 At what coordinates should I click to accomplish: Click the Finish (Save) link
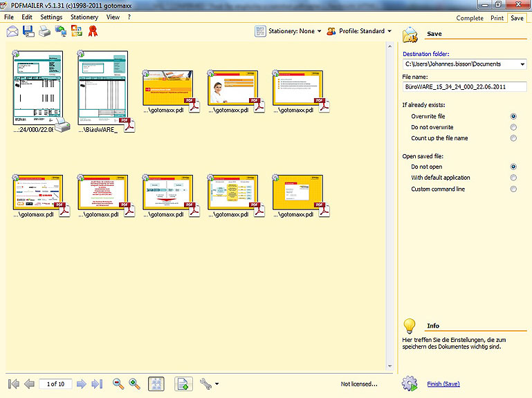443,383
